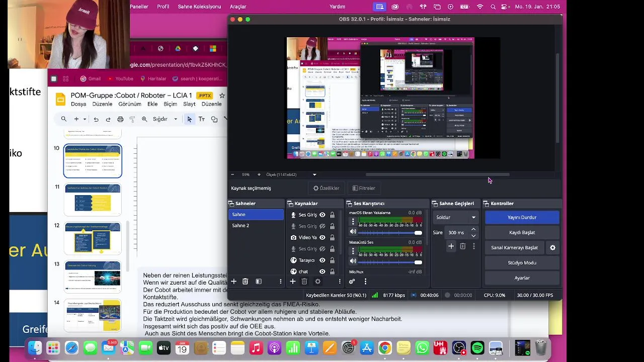Screen dimensions: 644x362
Task: Open the search menus magnifier in Slides
Action: 64,119
